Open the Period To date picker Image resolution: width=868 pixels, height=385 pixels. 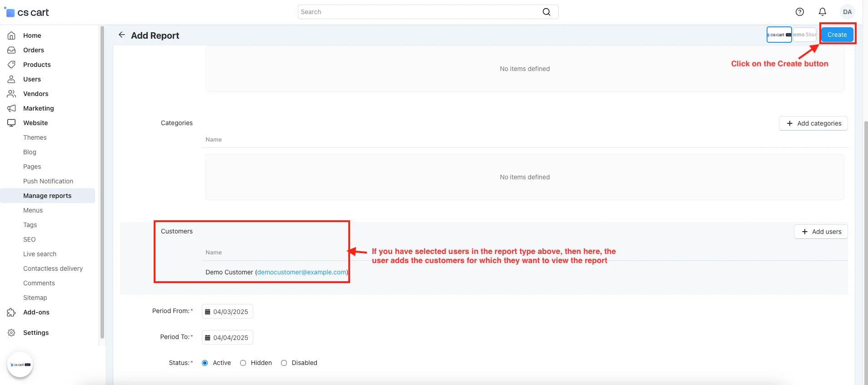click(x=227, y=338)
